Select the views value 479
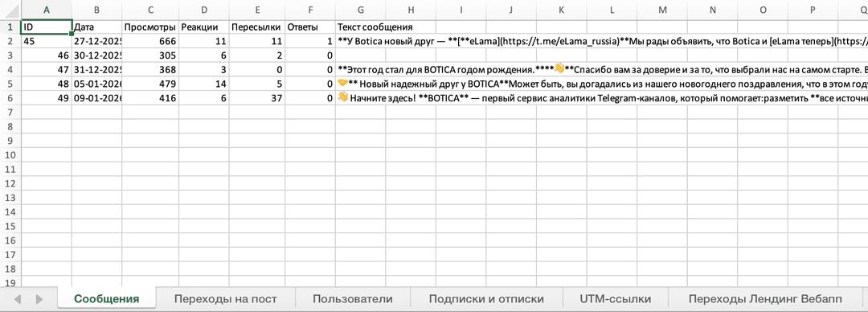Screen dimensions: 868x312 (150, 84)
